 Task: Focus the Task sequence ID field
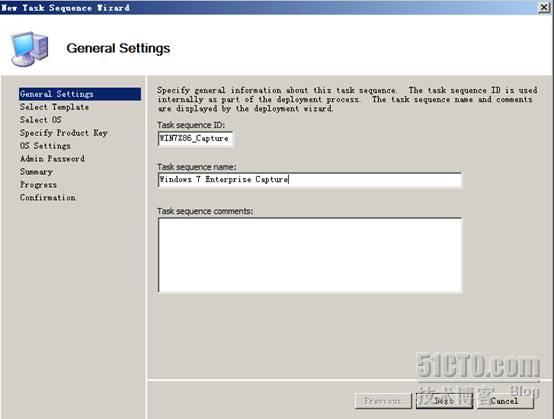pyautogui.click(x=195, y=138)
